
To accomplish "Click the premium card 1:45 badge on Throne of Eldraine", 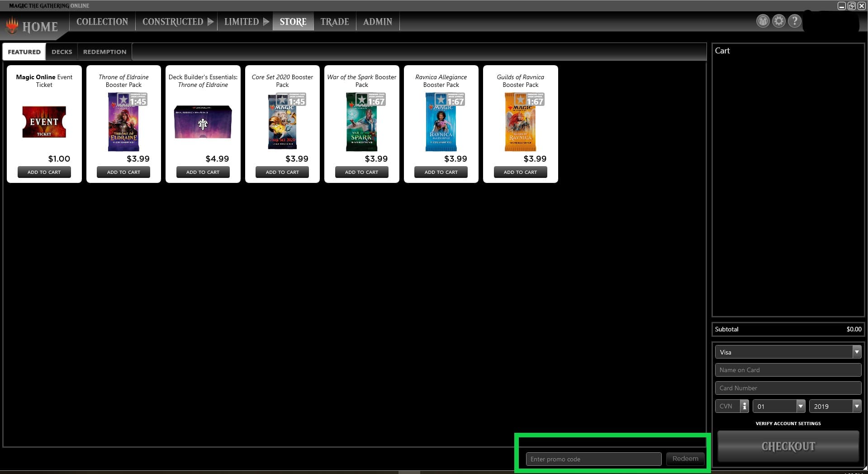I will point(133,99).
